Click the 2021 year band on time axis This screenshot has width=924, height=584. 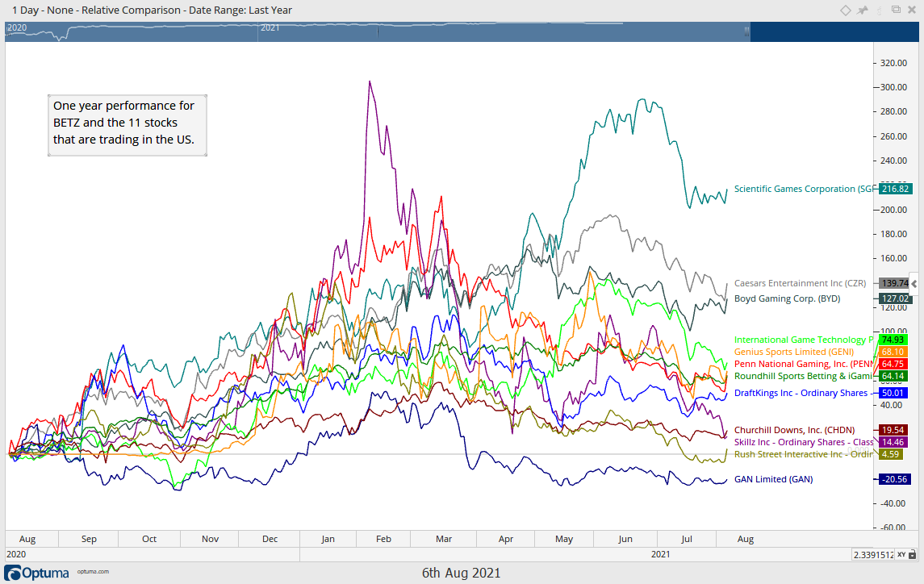pos(661,554)
